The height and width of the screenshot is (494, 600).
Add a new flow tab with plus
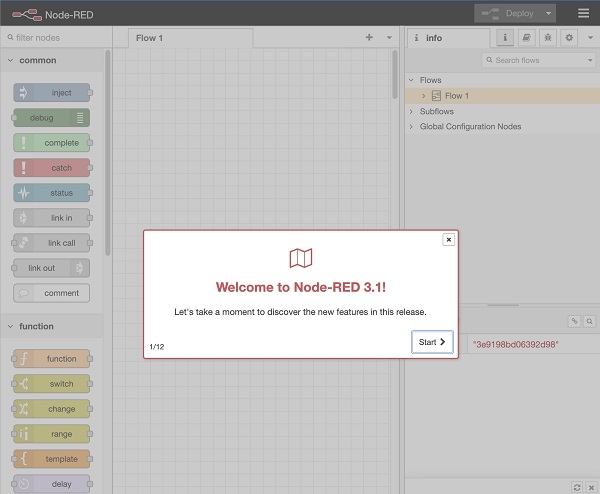tap(369, 37)
